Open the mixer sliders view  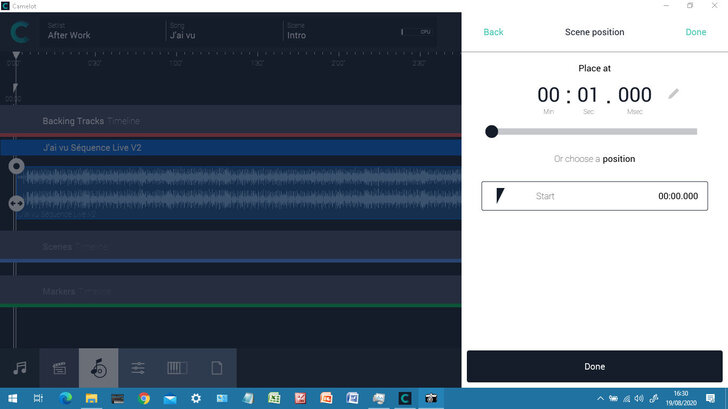pos(138,368)
